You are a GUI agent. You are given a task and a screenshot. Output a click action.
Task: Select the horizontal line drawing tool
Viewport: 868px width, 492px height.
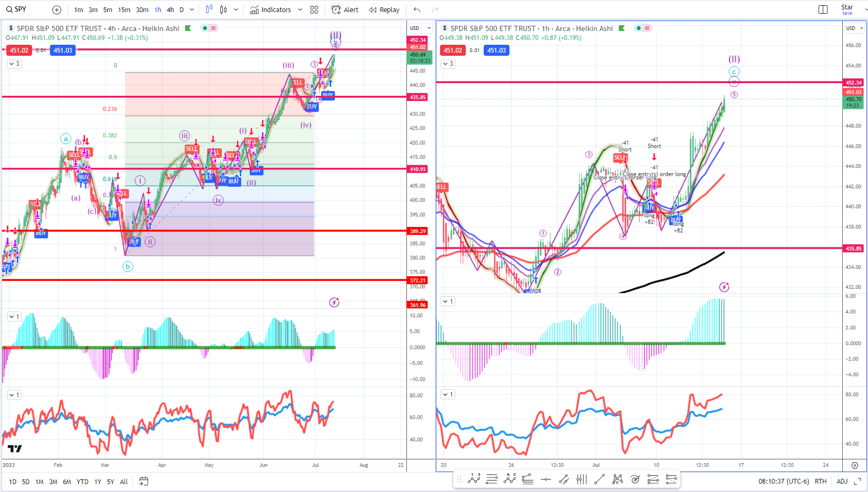[x=546, y=479]
